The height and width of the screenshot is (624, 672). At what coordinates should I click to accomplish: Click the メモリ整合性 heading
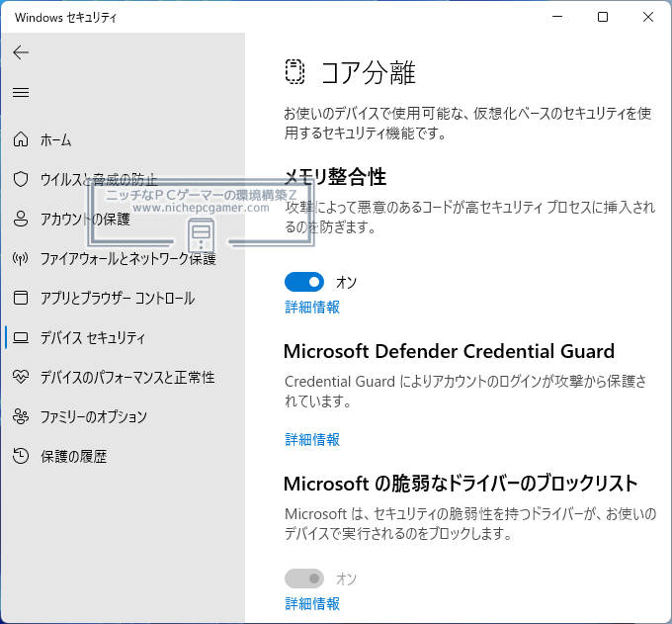point(335,176)
